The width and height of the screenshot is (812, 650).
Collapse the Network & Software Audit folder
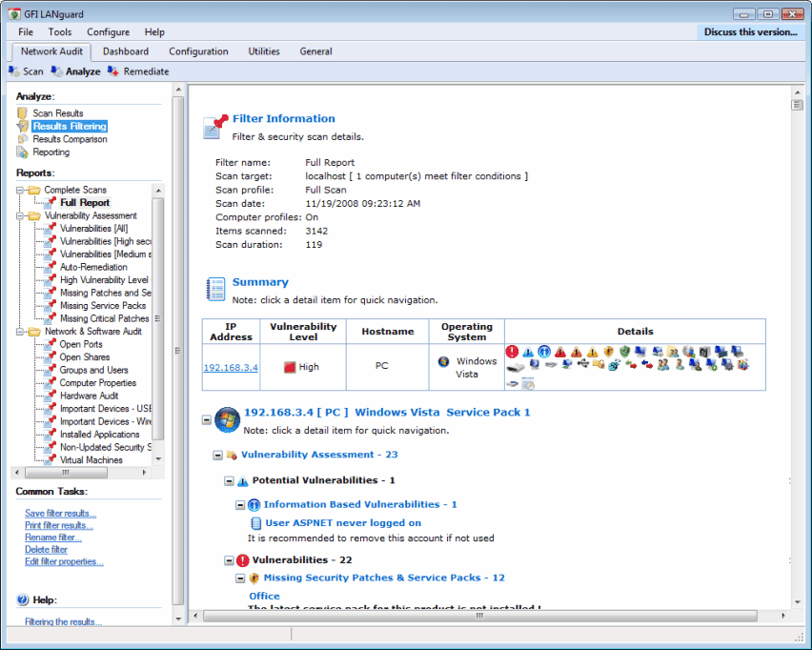pos(20,332)
